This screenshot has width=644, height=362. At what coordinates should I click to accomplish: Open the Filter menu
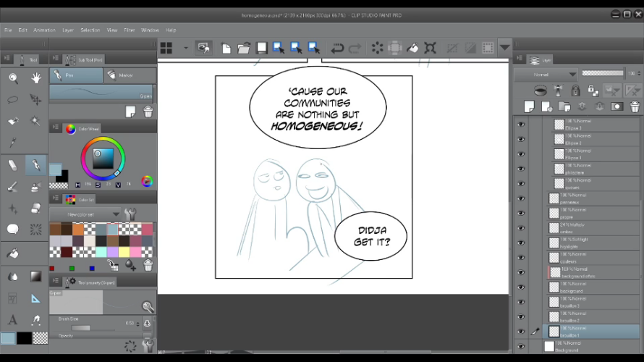tap(129, 30)
